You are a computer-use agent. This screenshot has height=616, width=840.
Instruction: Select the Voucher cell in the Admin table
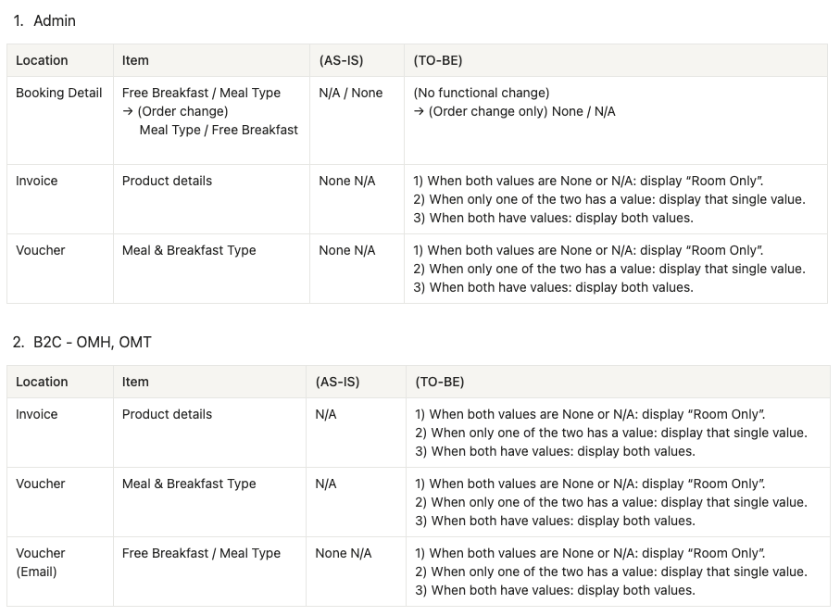[x=40, y=250]
